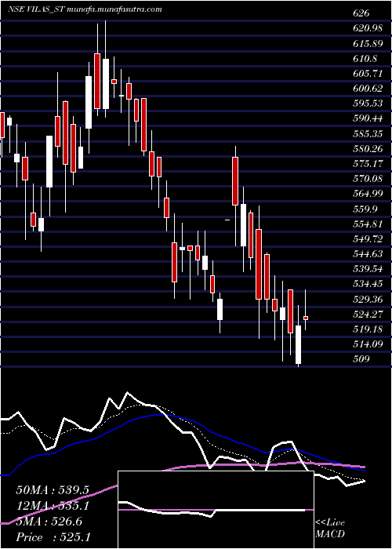Click the munafa.munafasutra.com watermark text
The width and height of the screenshot is (392, 549).
[114, 9]
